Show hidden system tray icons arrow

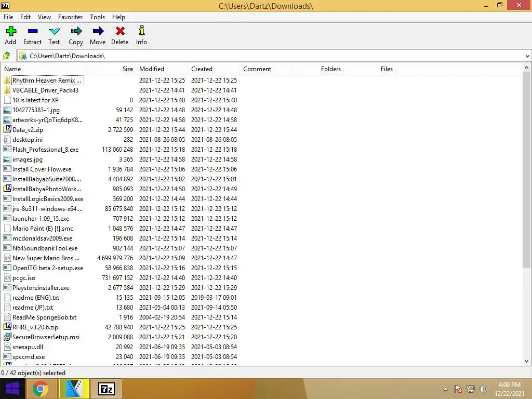[x=445, y=389]
